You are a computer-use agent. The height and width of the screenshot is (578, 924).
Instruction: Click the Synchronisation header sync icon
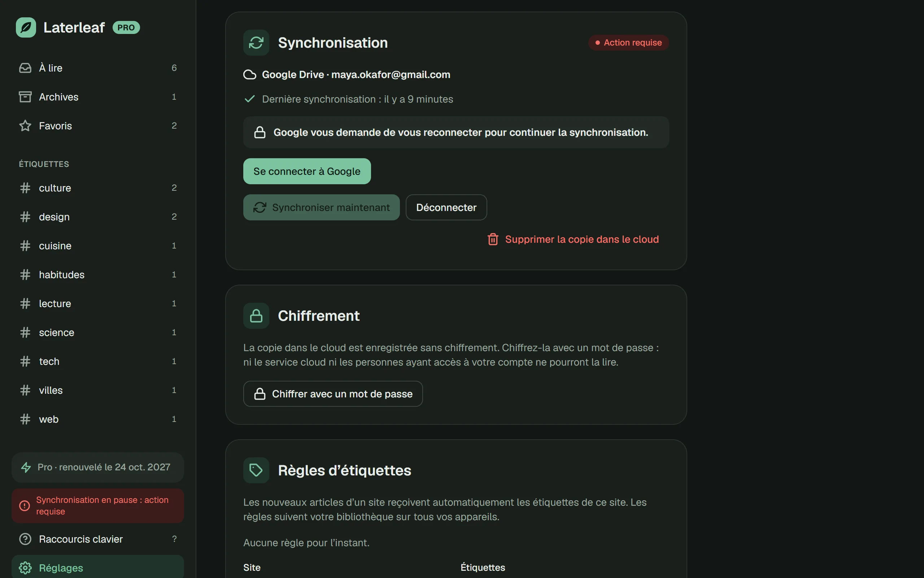click(256, 43)
